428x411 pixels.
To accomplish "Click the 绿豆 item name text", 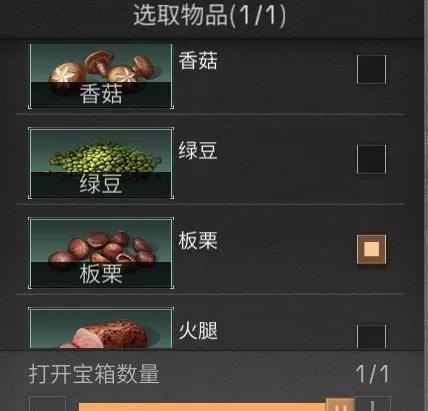I will point(198,151).
